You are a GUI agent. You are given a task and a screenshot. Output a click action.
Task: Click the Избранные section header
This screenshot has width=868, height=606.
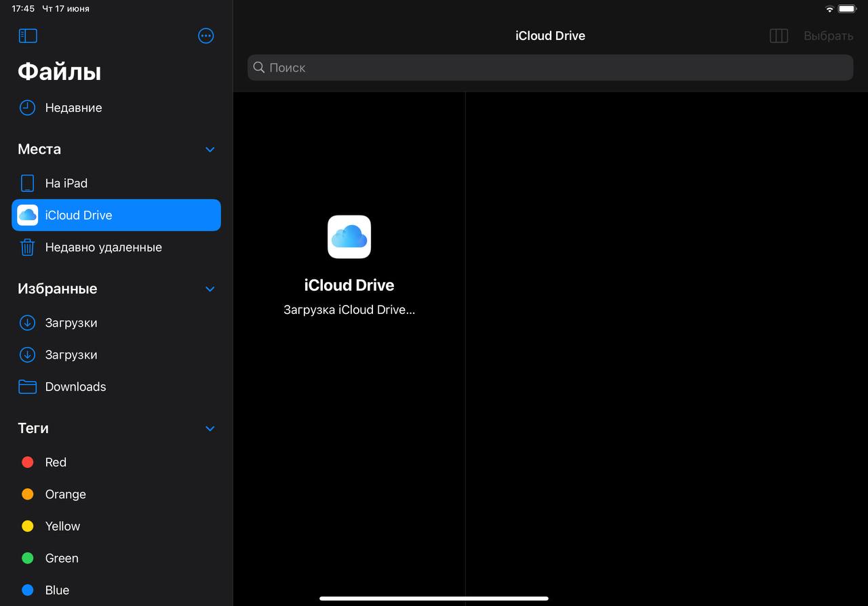58,289
